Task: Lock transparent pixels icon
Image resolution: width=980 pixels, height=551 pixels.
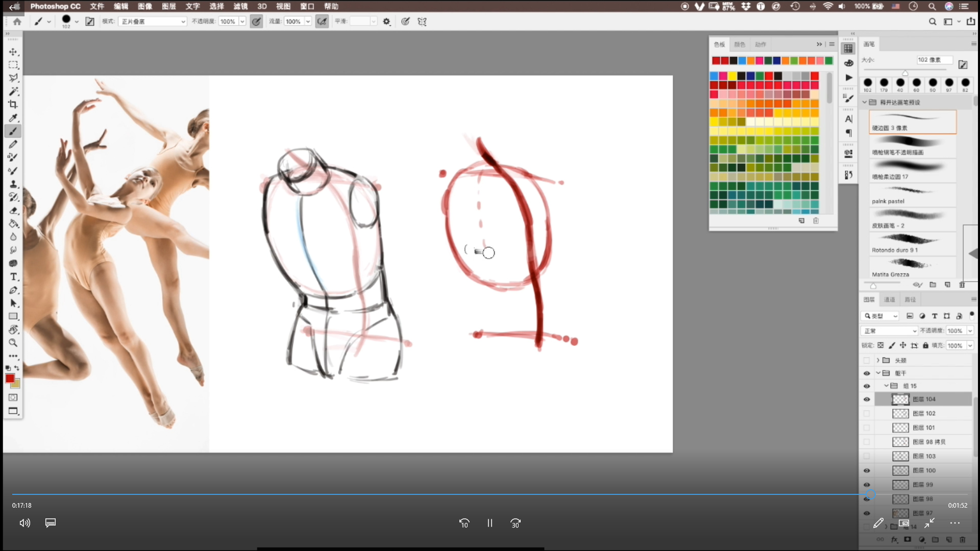Action: coord(880,345)
